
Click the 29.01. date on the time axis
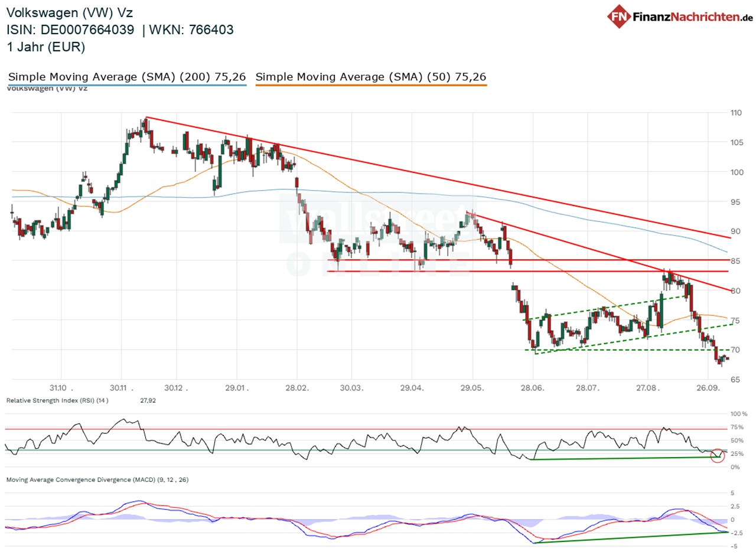[x=238, y=387]
